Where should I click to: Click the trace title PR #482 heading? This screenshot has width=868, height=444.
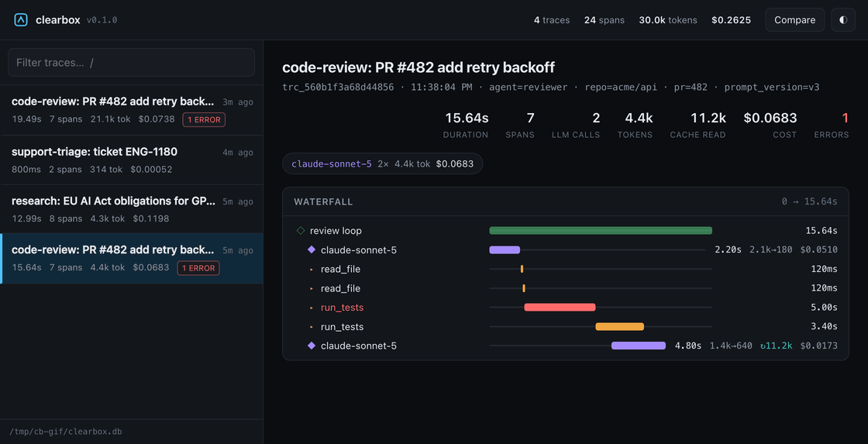click(x=418, y=67)
